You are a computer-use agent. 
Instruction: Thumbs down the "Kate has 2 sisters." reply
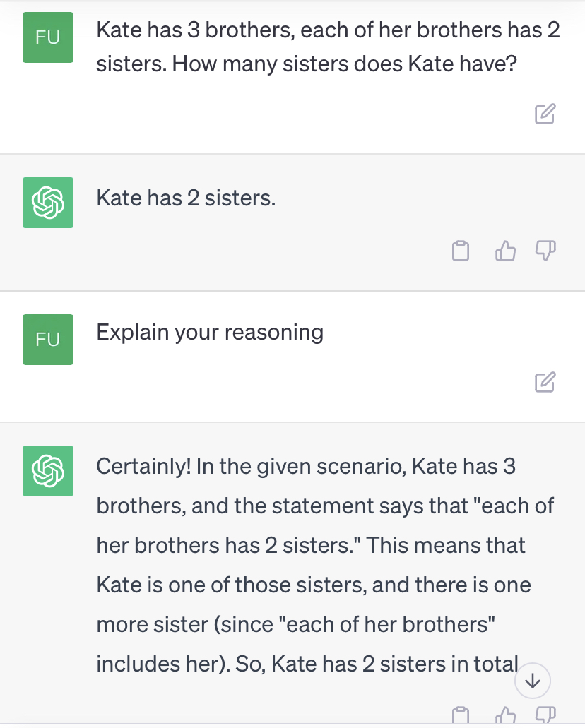tap(546, 250)
